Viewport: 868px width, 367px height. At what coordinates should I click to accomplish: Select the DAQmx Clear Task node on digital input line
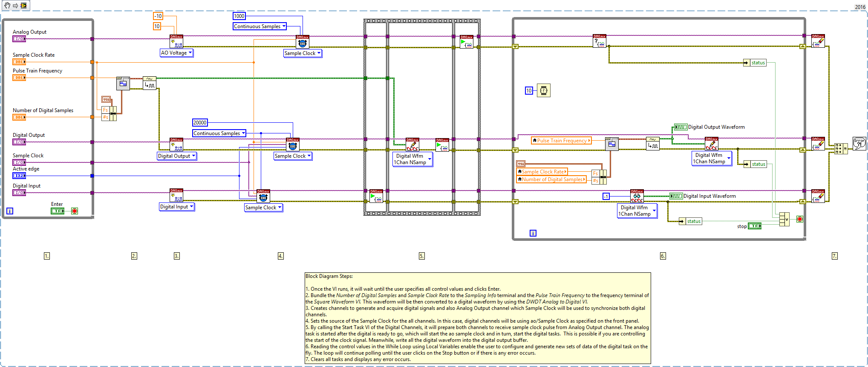pos(818,196)
